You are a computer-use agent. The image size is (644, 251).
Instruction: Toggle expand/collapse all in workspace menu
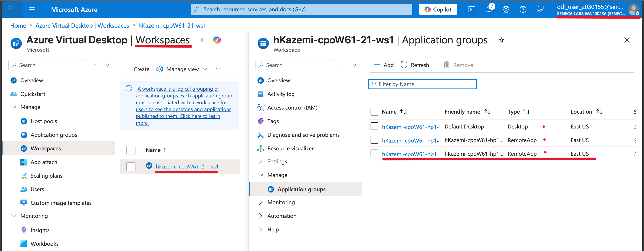(x=342, y=65)
